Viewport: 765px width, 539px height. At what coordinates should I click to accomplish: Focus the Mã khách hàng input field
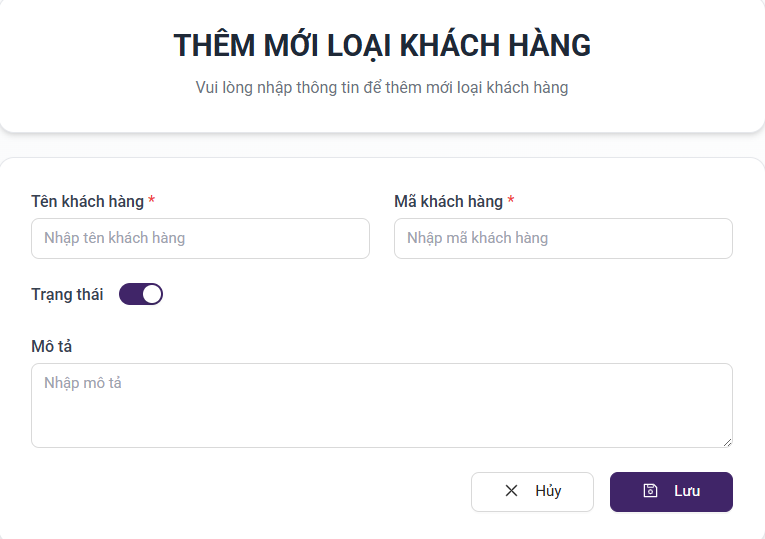(x=563, y=239)
